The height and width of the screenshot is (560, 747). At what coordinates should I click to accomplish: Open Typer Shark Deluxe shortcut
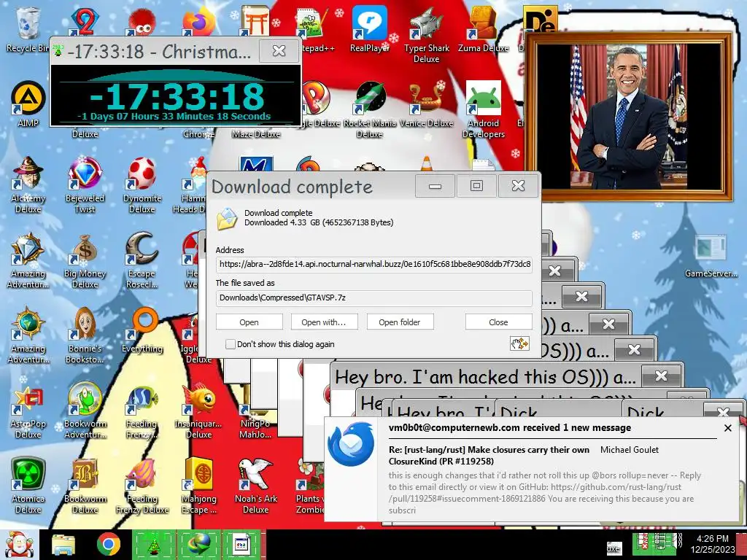click(x=426, y=34)
